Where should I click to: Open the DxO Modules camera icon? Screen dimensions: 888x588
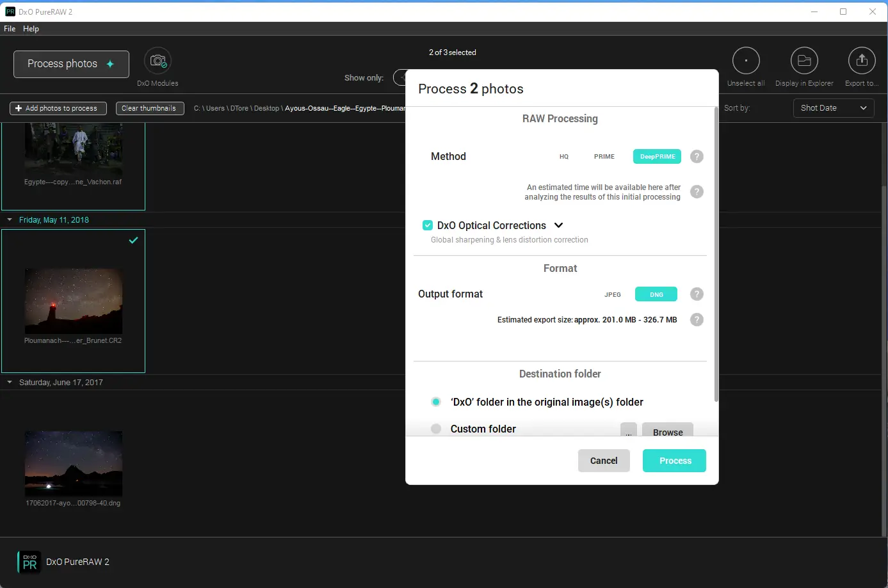(x=157, y=61)
